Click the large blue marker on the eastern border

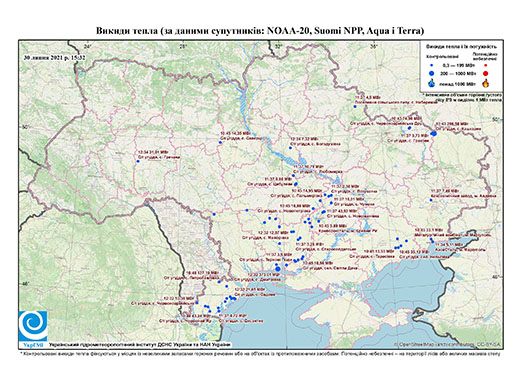[x=434, y=133]
